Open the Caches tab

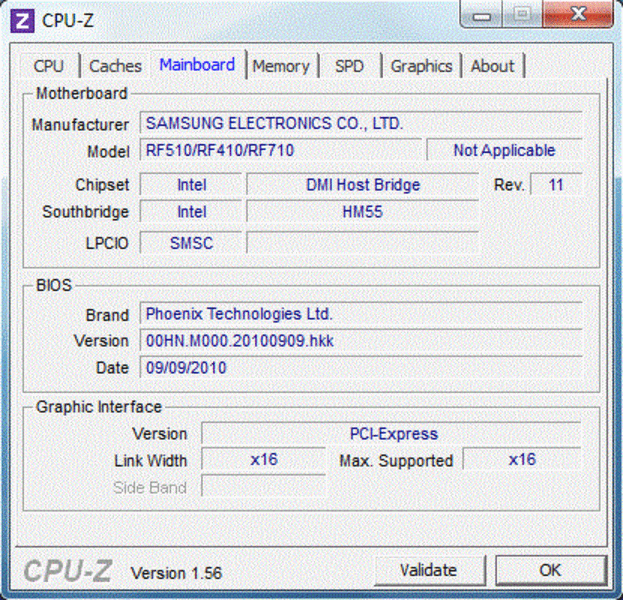115,66
